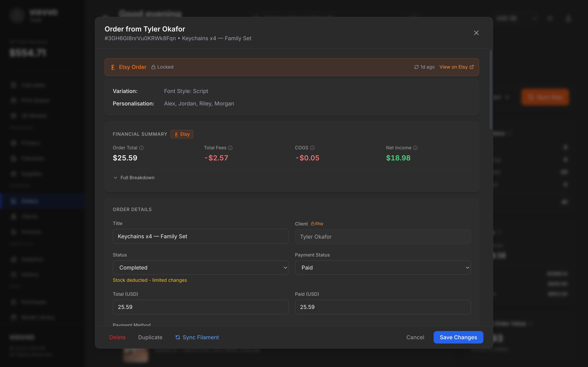The height and width of the screenshot is (367, 588).
Task: Open the Status dropdown showing Completed
Action: coord(200,268)
